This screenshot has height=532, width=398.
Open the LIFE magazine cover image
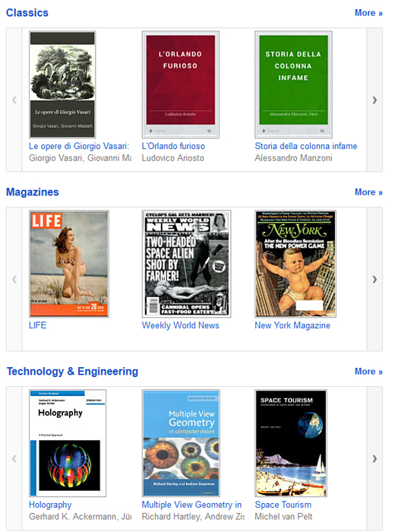(69, 264)
